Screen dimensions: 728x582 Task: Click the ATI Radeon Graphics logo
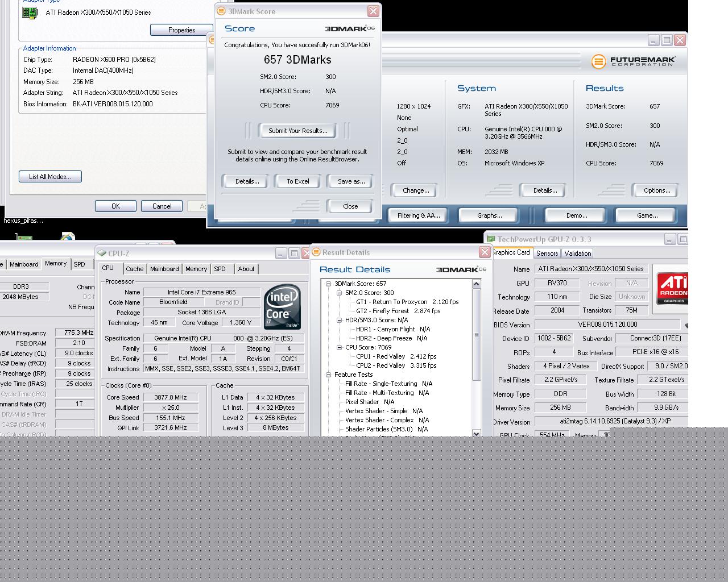[x=672, y=289]
